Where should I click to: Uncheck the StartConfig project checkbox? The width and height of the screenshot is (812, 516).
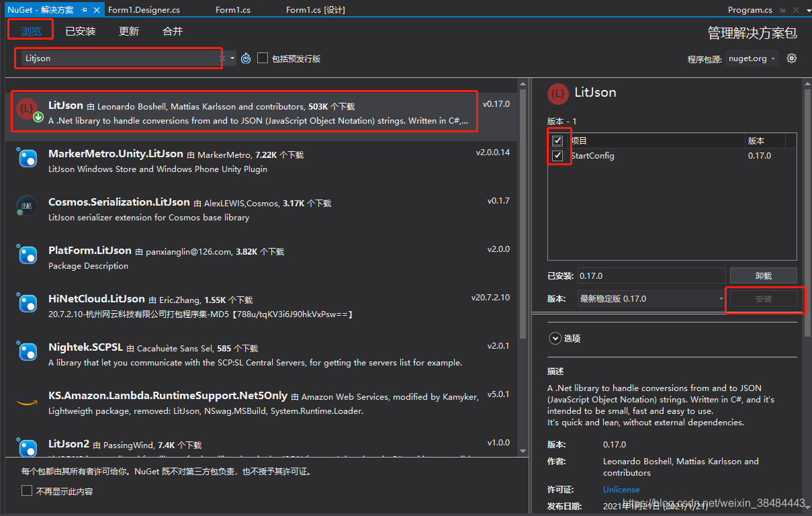(557, 156)
